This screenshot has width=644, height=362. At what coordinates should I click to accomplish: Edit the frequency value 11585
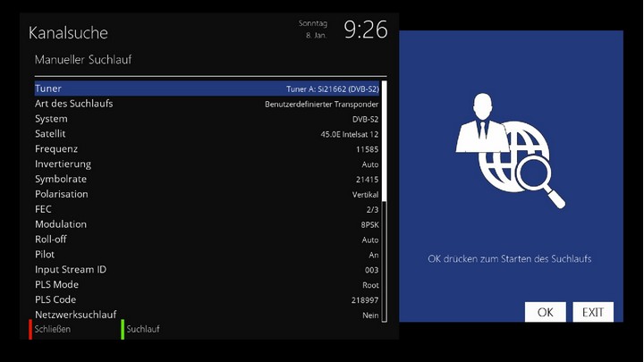368,149
